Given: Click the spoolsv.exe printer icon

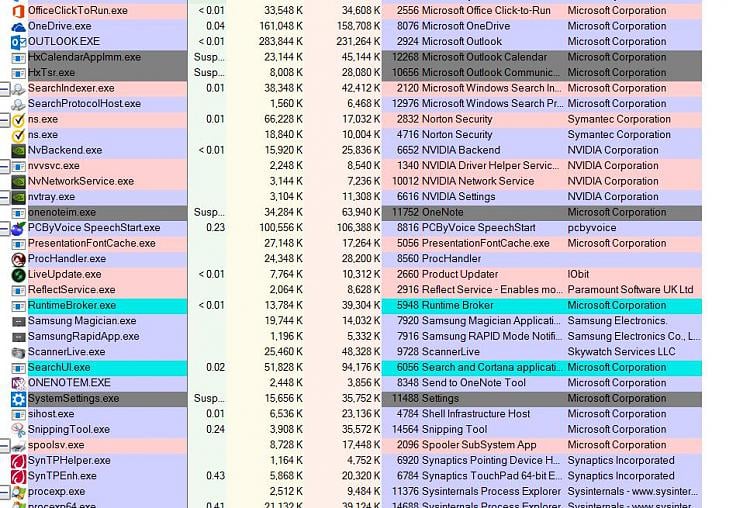Looking at the screenshot, I should coord(18,445).
